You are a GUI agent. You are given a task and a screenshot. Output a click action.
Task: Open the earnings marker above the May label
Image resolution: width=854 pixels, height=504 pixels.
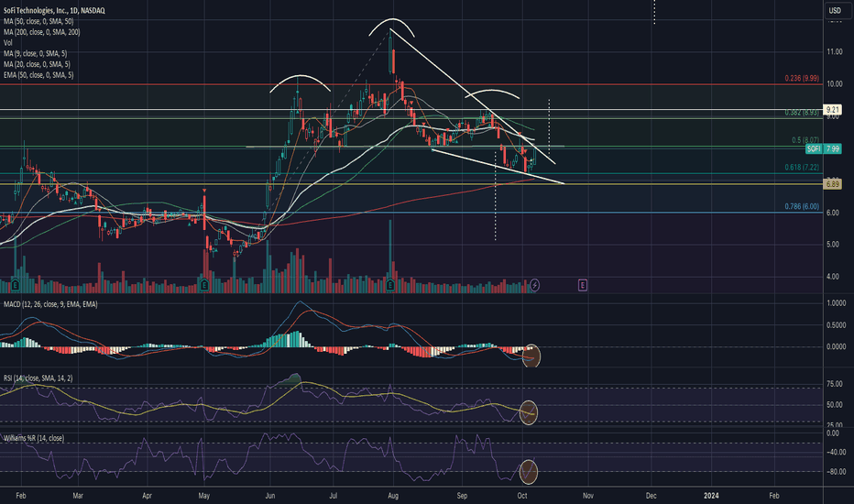click(204, 285)
